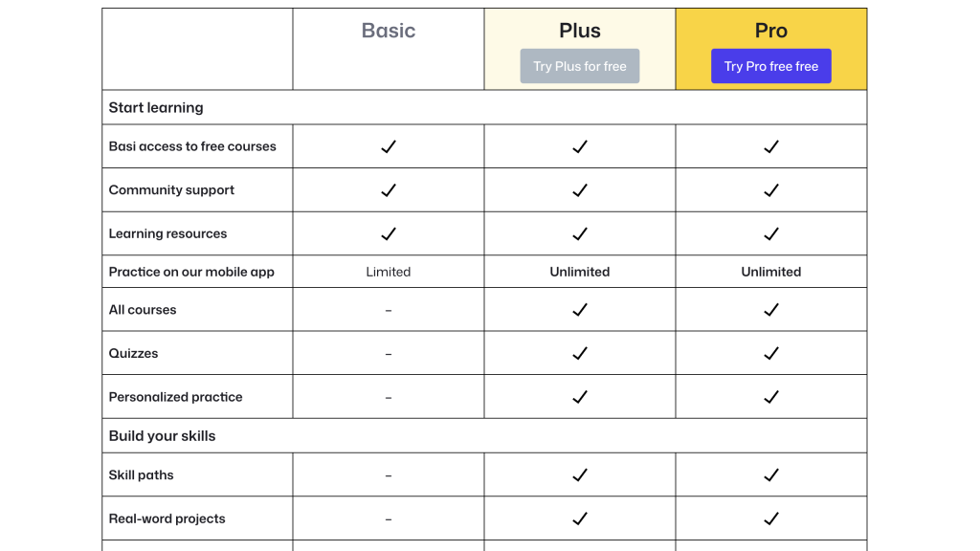
Task: Click the Pro checkmark for Personalized practice
Action: pyautogui.click(x=770, y=396)
